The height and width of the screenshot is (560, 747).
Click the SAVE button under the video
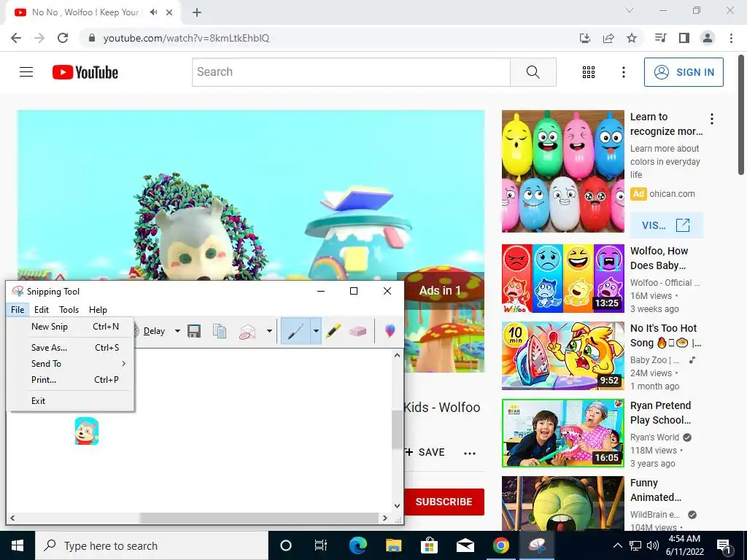pyautogui.click(x=425, y=452)
